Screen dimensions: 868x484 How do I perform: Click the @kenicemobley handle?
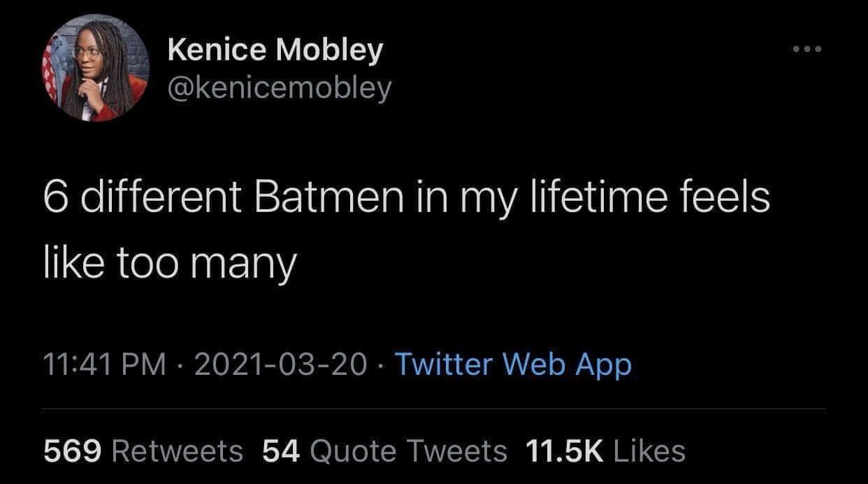tap(280, 87)
